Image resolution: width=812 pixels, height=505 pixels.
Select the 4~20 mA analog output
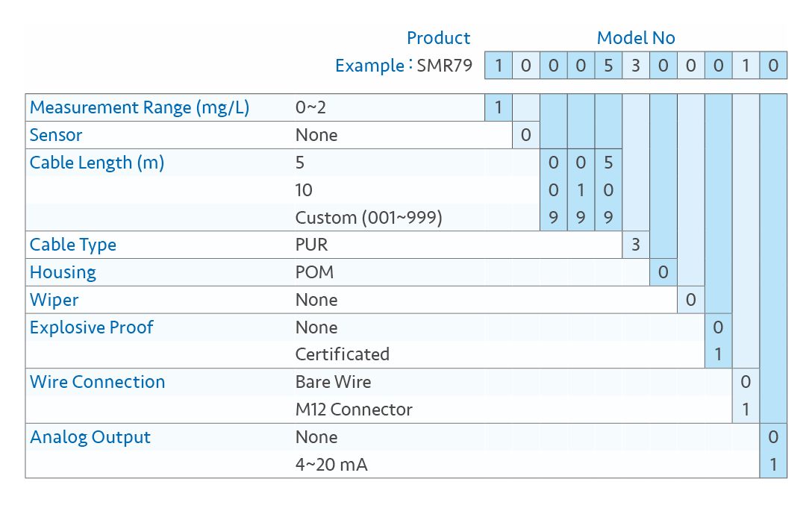point(331,465)
